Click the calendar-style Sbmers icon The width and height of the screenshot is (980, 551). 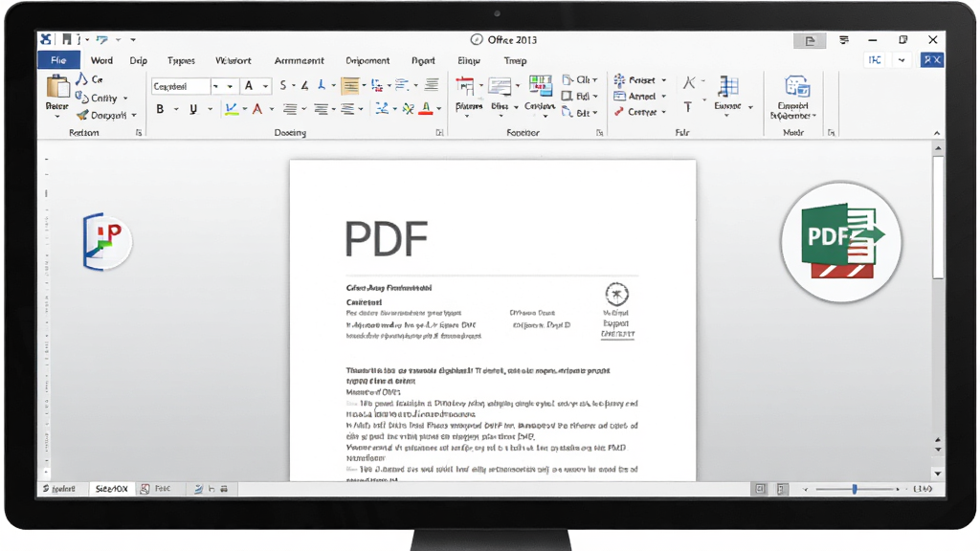pyautogui.click(x=465, y=87)
